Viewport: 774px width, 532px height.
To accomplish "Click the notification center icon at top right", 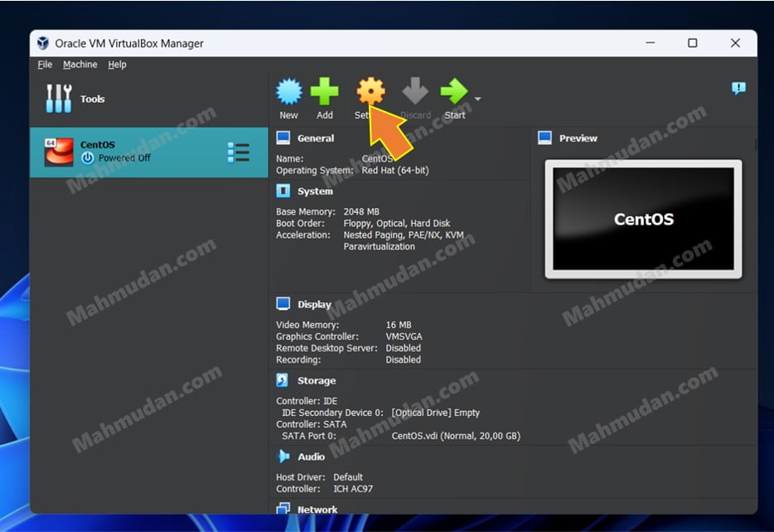I will pyautogui.click(x=738, y=89).
